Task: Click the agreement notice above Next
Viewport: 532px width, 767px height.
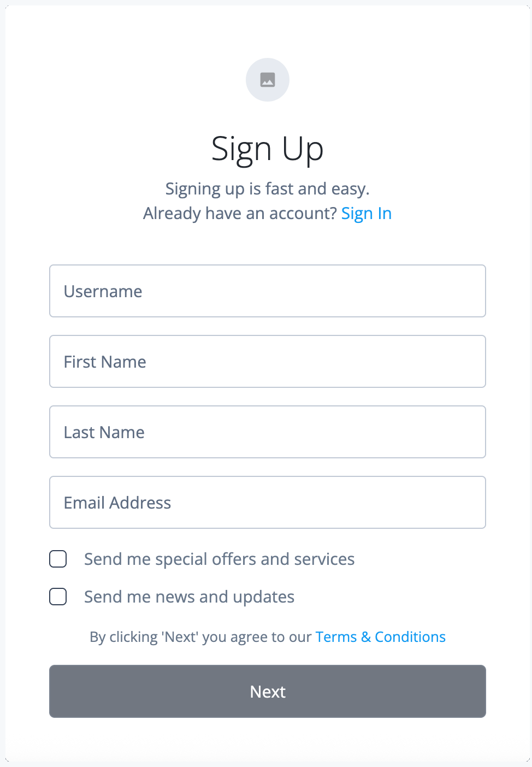Action: click(x=202, y=636)
